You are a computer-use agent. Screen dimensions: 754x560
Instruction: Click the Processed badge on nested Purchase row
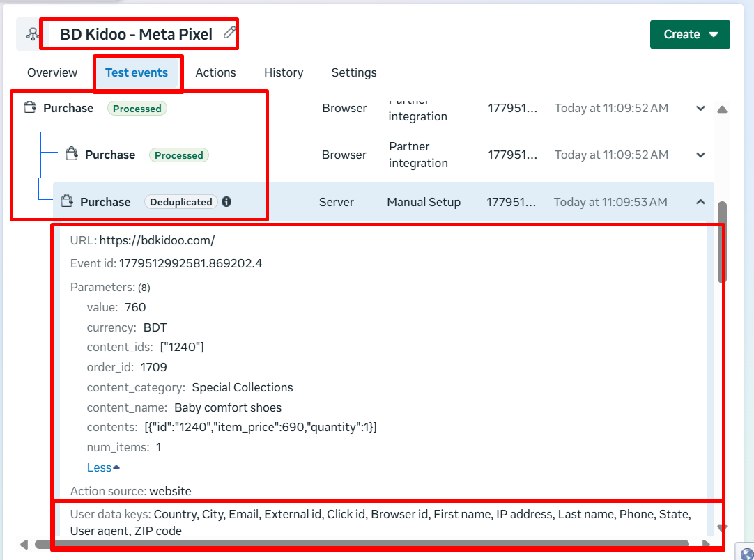(x=179, y=155)
